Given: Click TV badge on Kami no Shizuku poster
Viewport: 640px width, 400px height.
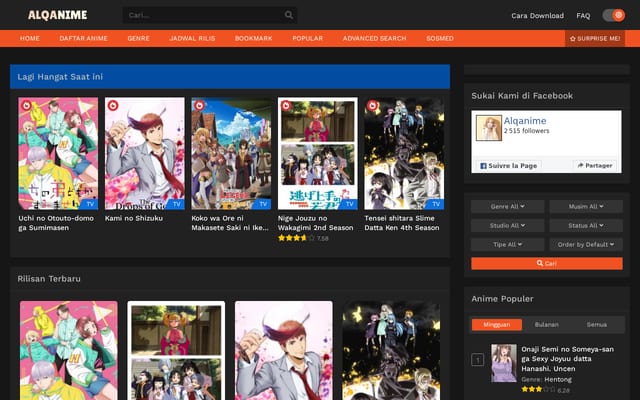Looking at the screenshot, I should point(176,204).
